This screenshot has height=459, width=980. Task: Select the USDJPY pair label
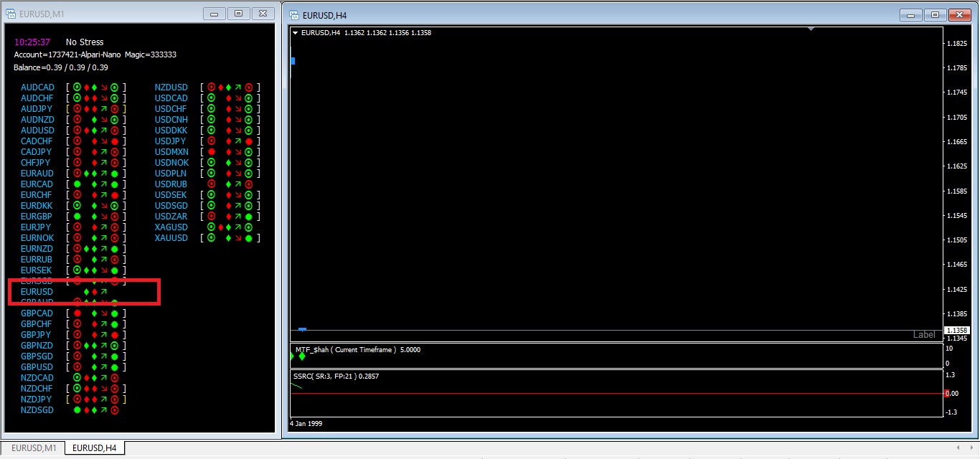[171, 141]
